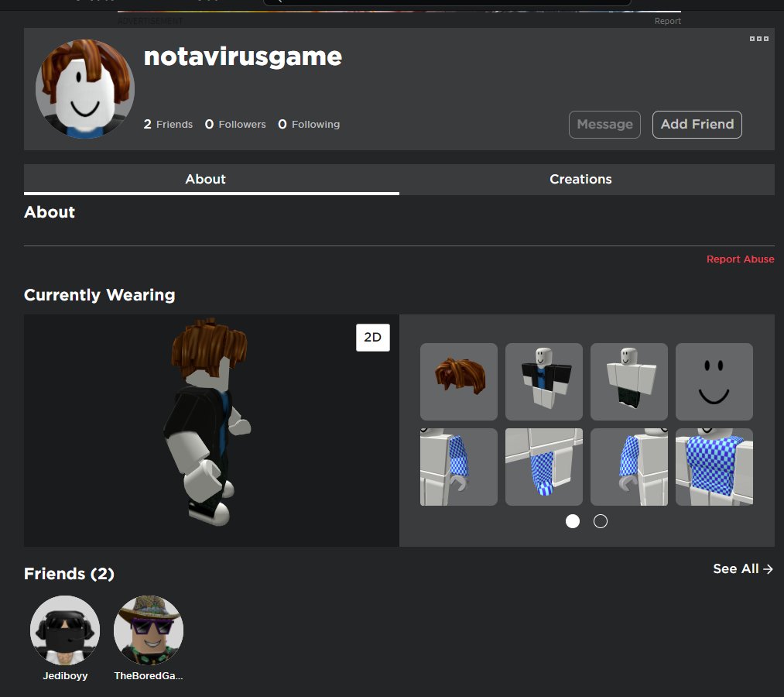
Task: Select the smiley face item
Action: coord(714,382)
